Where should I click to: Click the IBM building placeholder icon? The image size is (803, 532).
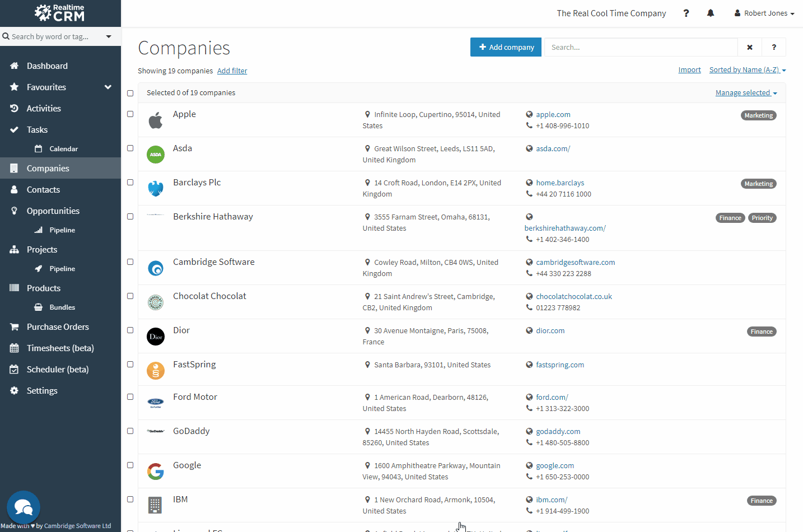tap(155, 505)
